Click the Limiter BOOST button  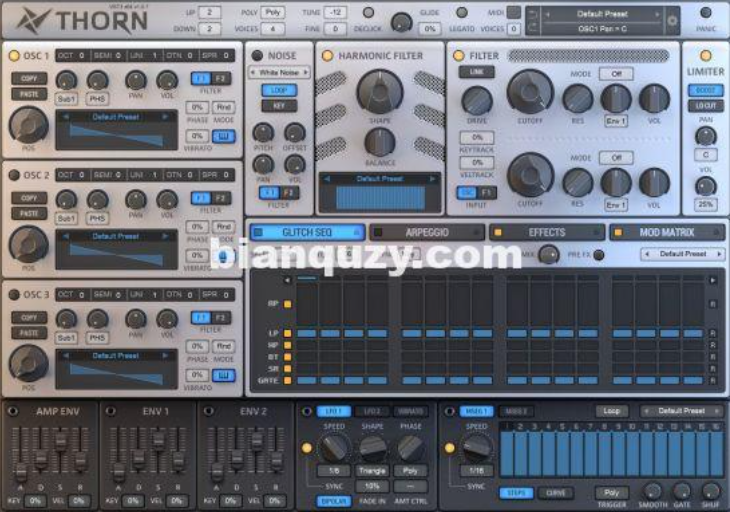tap(705, 90)
